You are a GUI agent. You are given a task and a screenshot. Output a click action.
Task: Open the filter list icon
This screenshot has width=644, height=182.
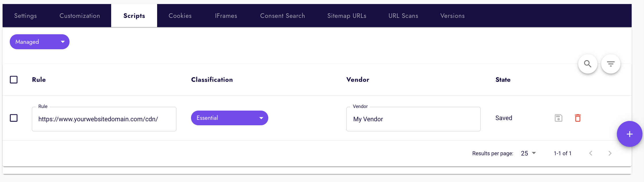tap(611, 64)
